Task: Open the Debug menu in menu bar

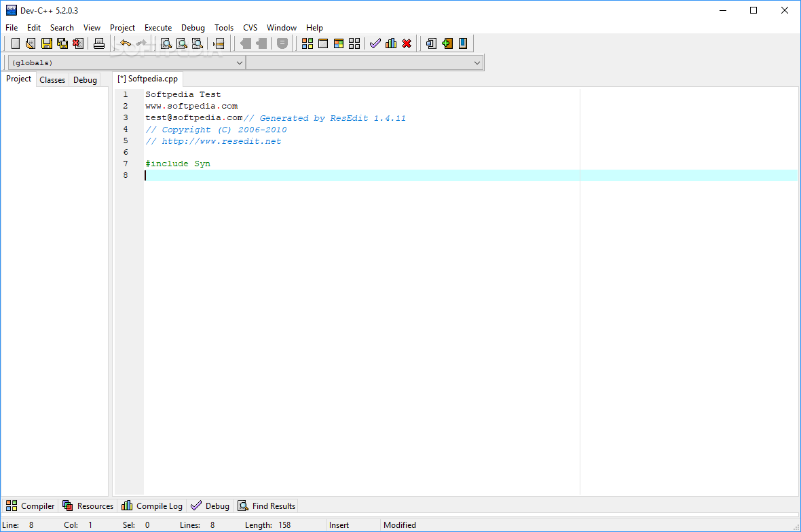Action: (x=193, y=28)
